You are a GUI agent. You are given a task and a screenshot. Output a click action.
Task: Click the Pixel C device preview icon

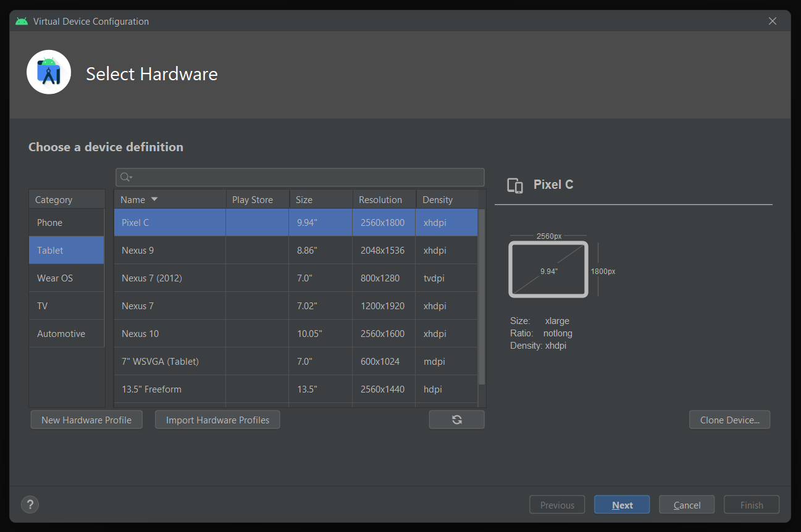click(x=515, y=185)
